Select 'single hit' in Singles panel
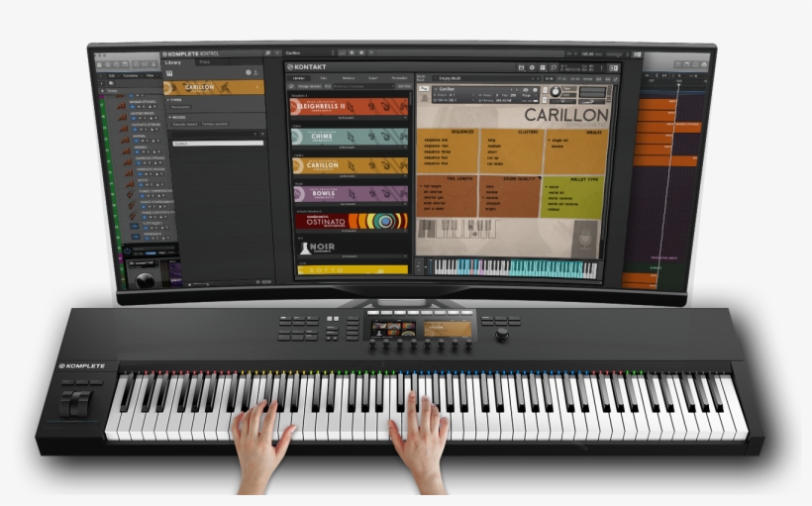The height and width of the screenshot is (506, 812). [559, 141]
